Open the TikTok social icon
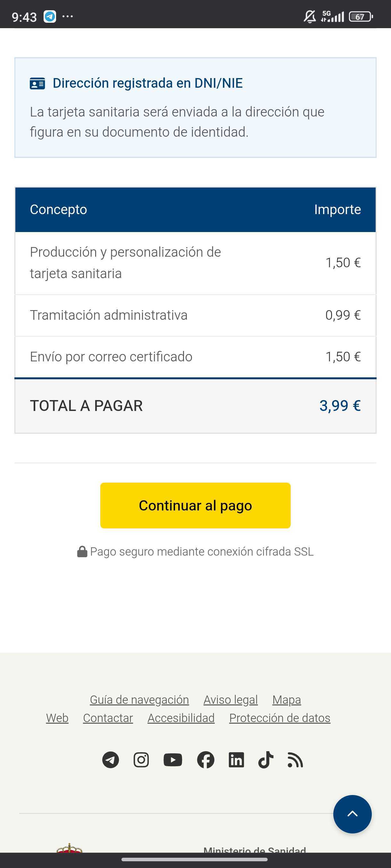 (266, 760)
